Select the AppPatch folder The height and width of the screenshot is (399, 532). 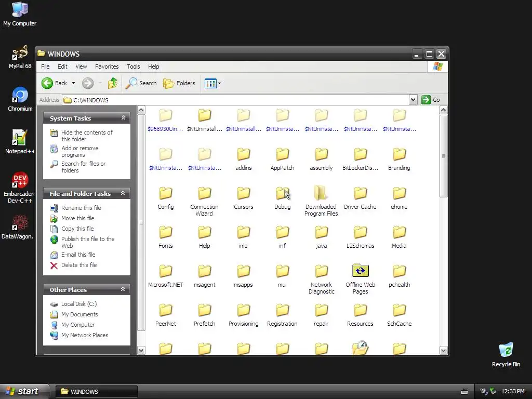(x=282, y=159)
